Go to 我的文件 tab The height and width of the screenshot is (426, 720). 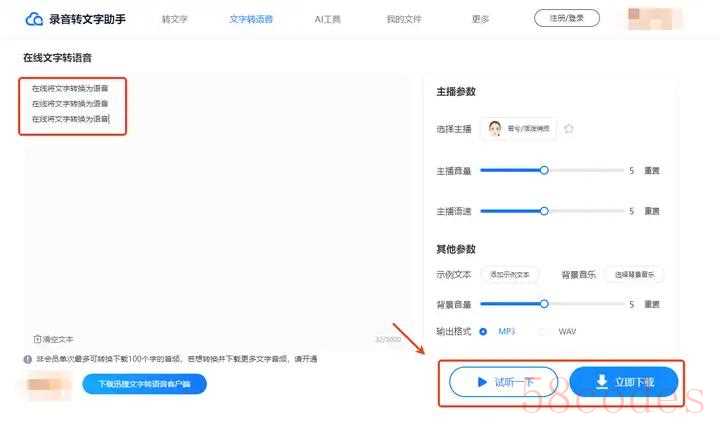(x=404, y=19)
